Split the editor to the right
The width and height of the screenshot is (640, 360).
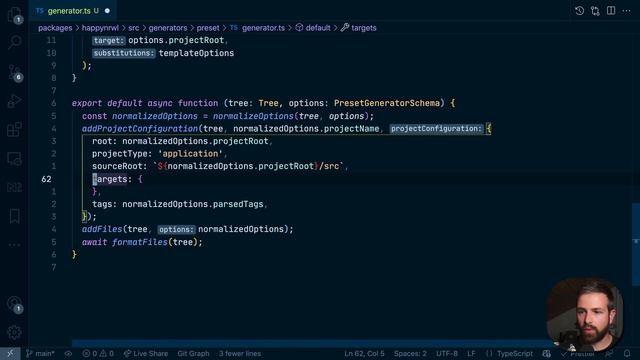click(611, 11)
